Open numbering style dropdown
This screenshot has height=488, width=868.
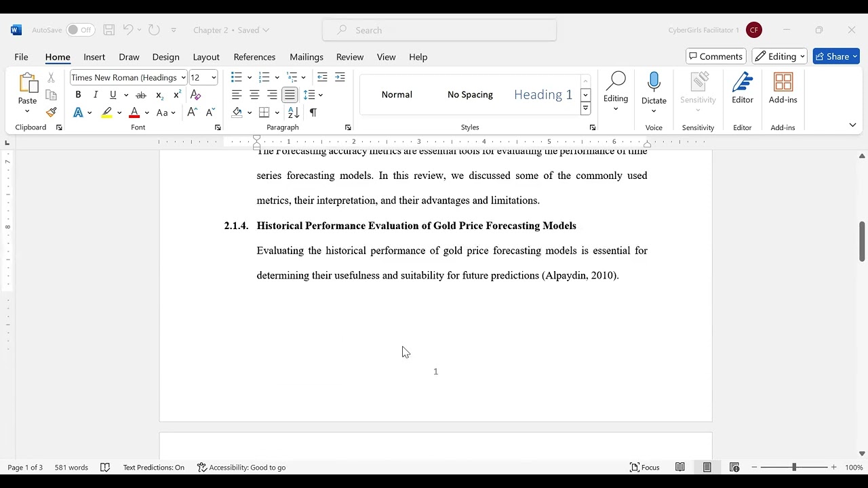[277, 77]
